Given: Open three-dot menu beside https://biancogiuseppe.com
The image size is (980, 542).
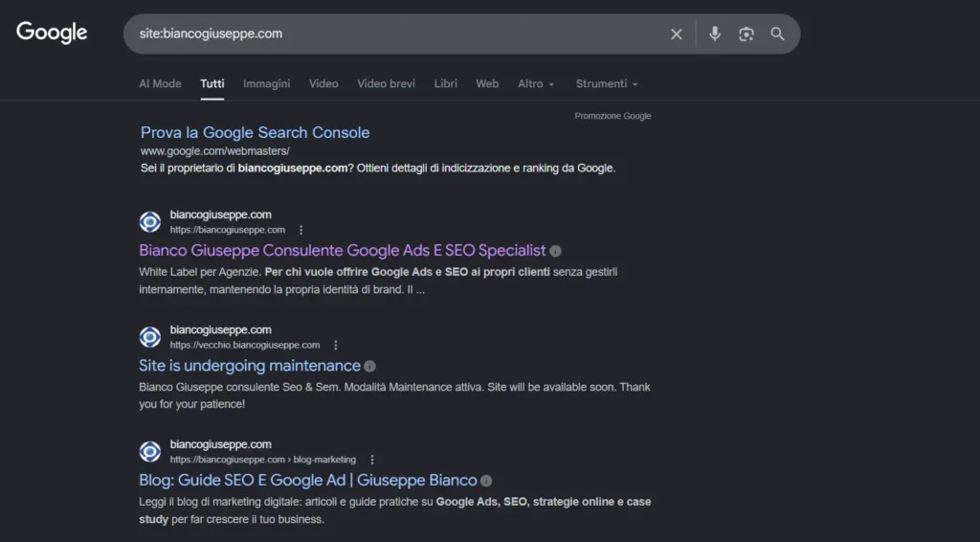Looking at the screenshot, I should (301, 230).
